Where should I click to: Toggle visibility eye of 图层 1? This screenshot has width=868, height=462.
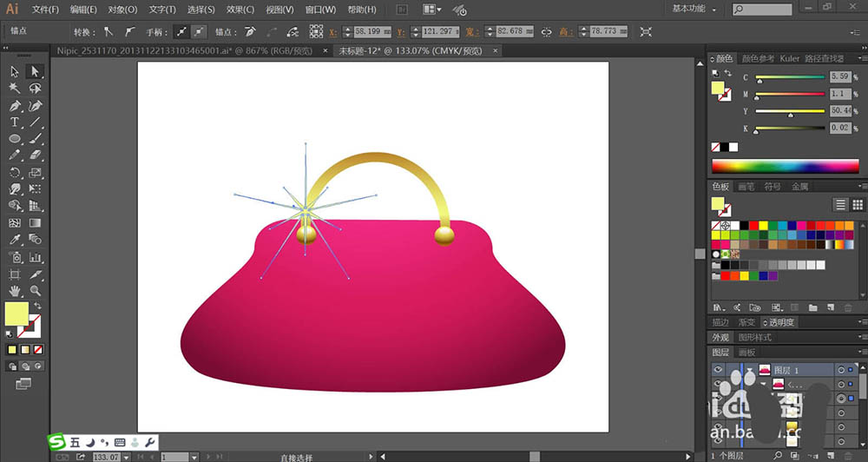pos(718,369)
